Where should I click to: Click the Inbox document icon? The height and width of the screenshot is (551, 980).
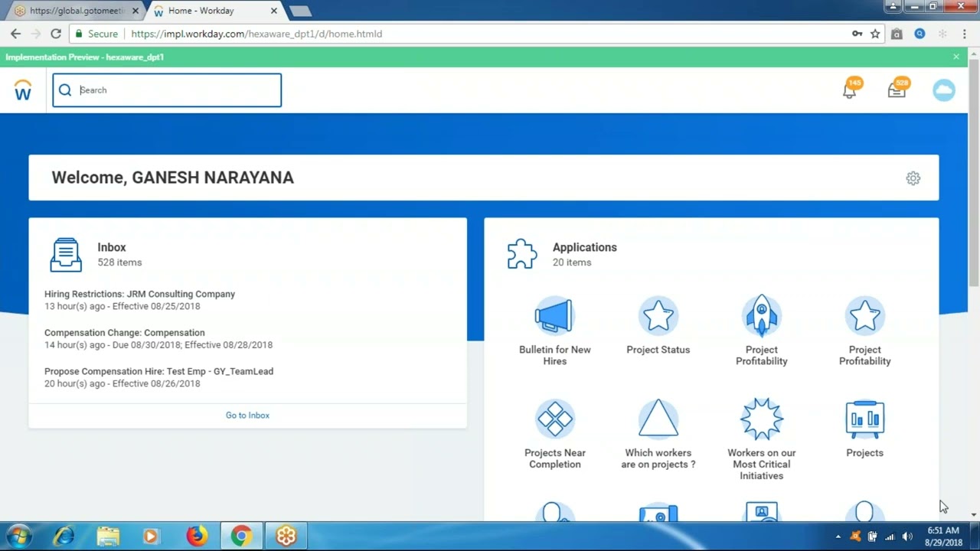[66, 255]
